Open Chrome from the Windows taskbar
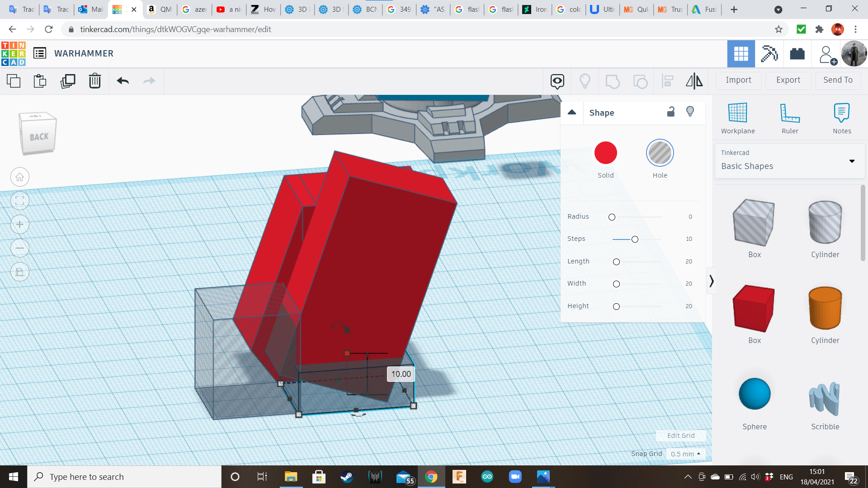Screen dimensions: 868x488 click(431, 477)
